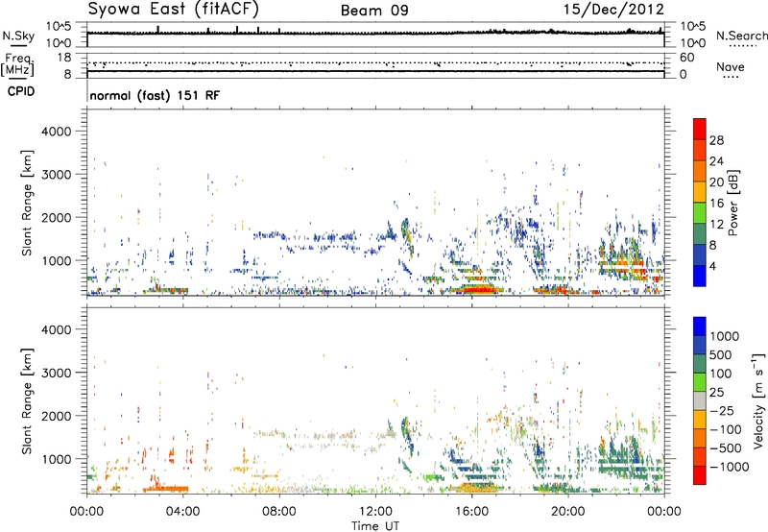768x532 pixels.
Task: Click the 'Time UT' axis title
Action: click(375, 526)
